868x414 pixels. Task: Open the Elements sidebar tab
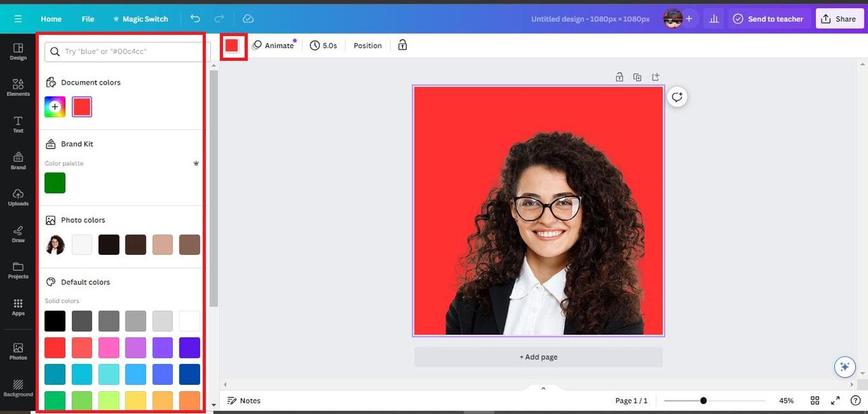point(18,87)
